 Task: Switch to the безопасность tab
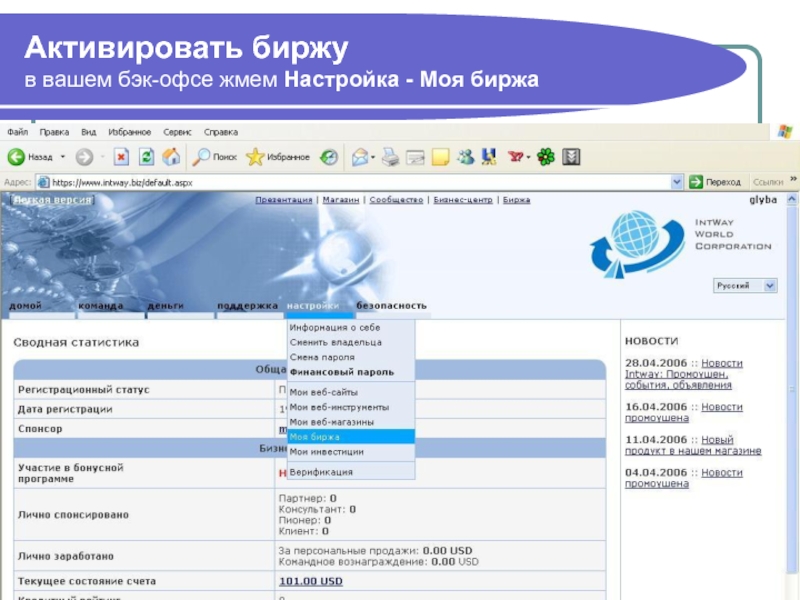pos(391,306)
